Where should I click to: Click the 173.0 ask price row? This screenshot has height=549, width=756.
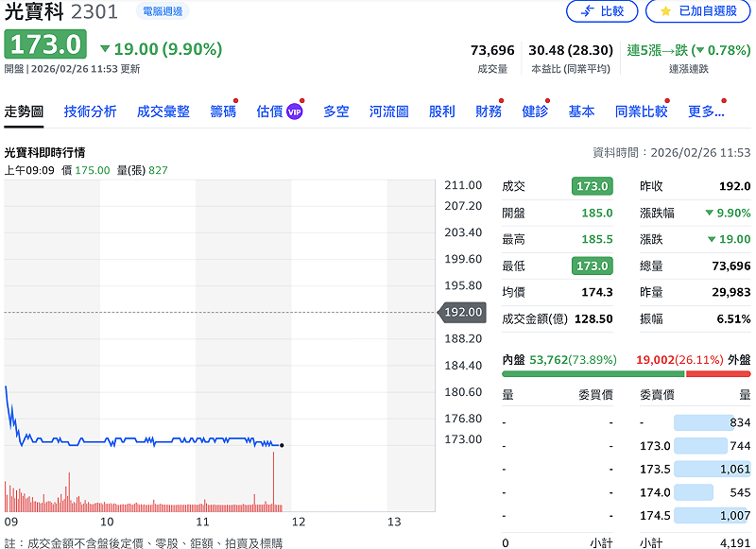pyautogui.click(x=656, y=446)
